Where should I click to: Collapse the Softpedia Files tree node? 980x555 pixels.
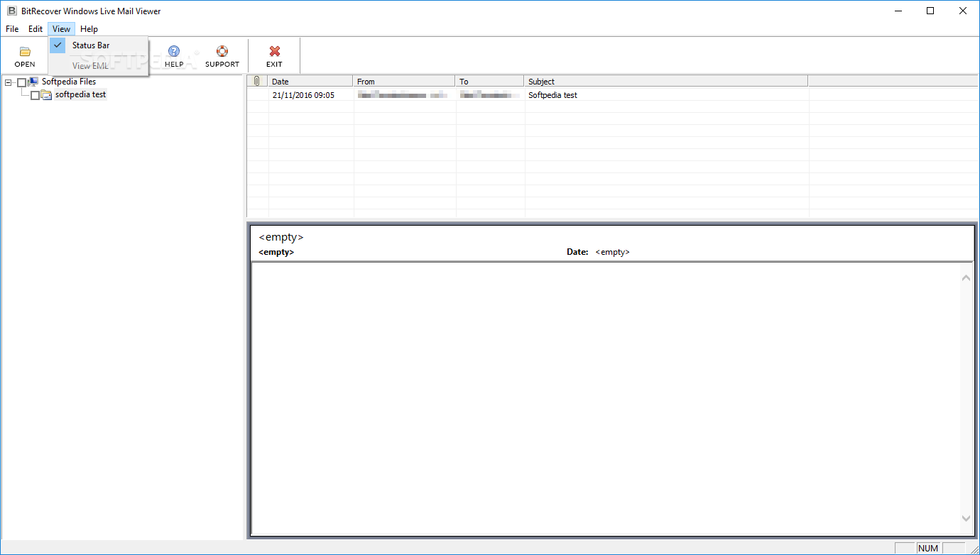[8, 82]
